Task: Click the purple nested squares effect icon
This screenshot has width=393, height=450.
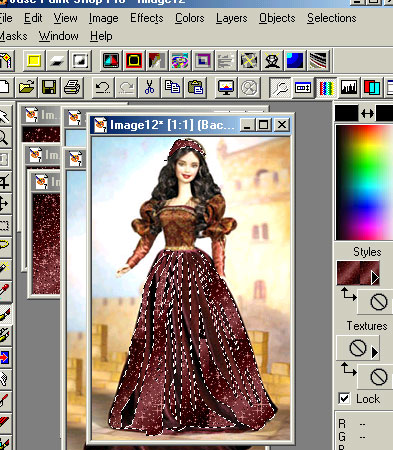Action: (x=203, y=61)
